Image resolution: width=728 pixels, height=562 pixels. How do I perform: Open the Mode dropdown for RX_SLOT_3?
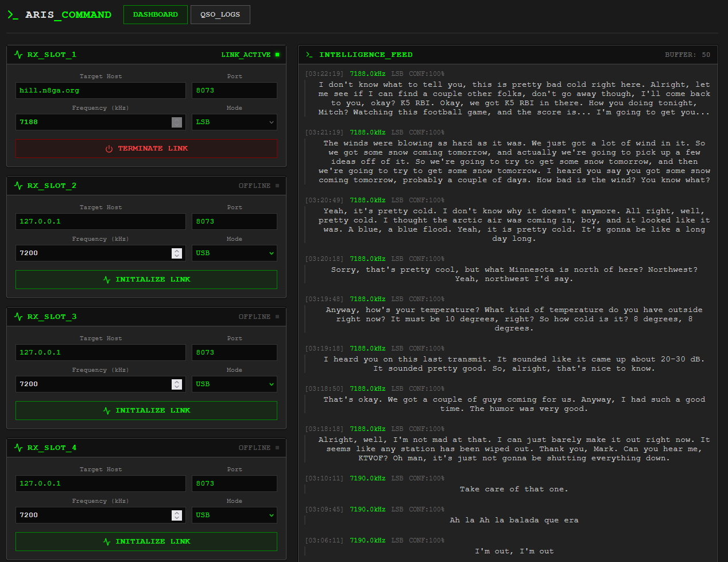tap(234, 384)
